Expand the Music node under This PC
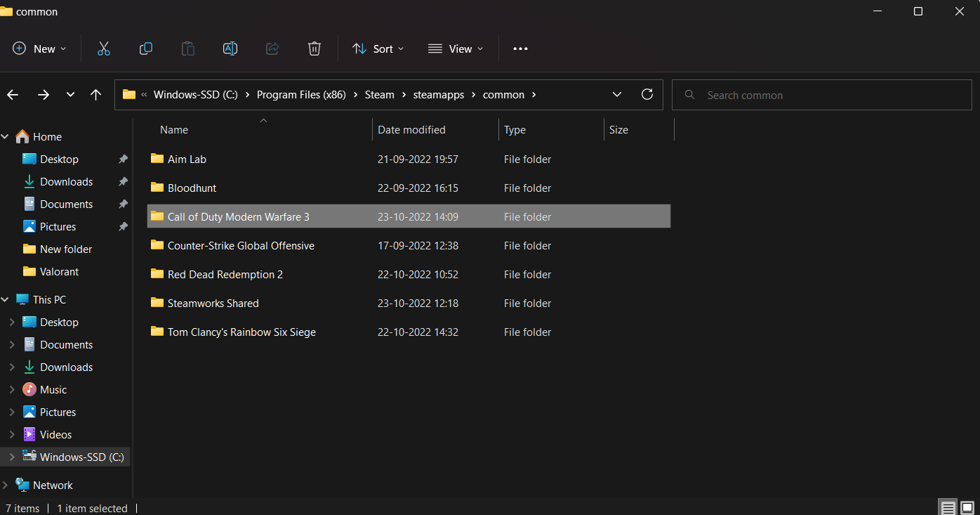This screenshot has width=980, height=515. (x=12, y=390)
